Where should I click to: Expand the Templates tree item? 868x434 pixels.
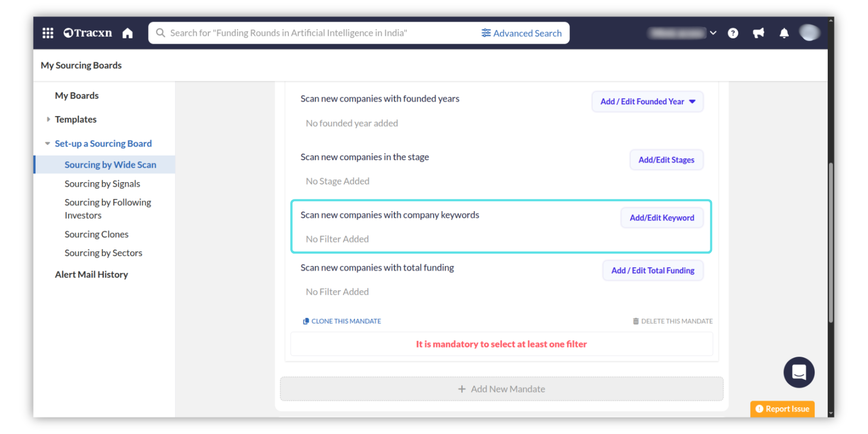pyautogui.click(x=48, y=119)
